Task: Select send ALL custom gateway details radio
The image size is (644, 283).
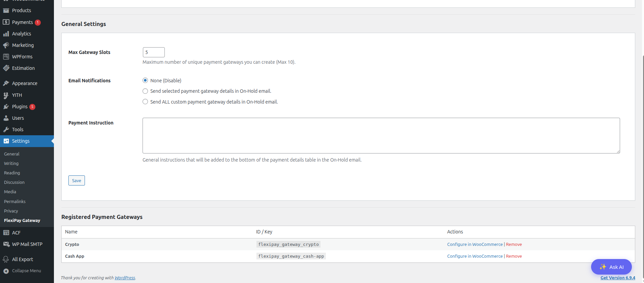Action: (x=145, y=102)
